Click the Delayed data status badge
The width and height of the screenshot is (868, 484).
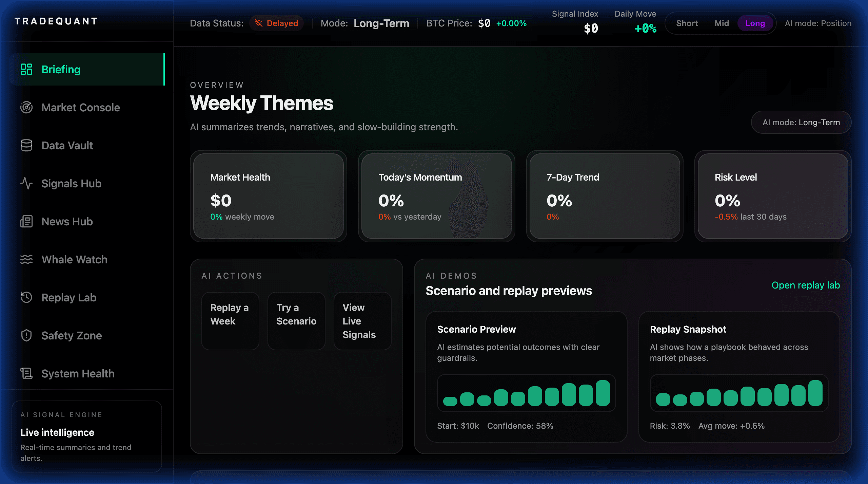276,23
